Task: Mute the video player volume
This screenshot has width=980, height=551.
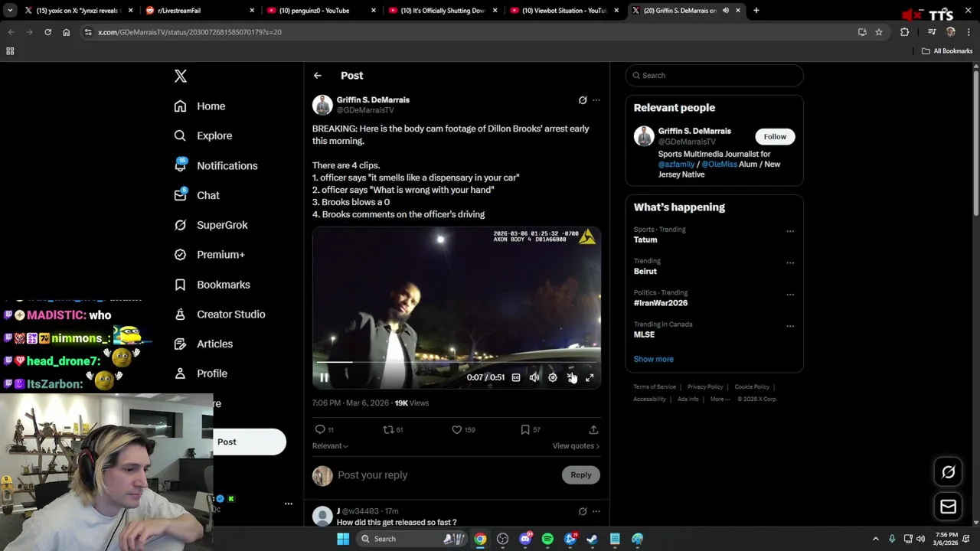Action: [x=534, y=377]
